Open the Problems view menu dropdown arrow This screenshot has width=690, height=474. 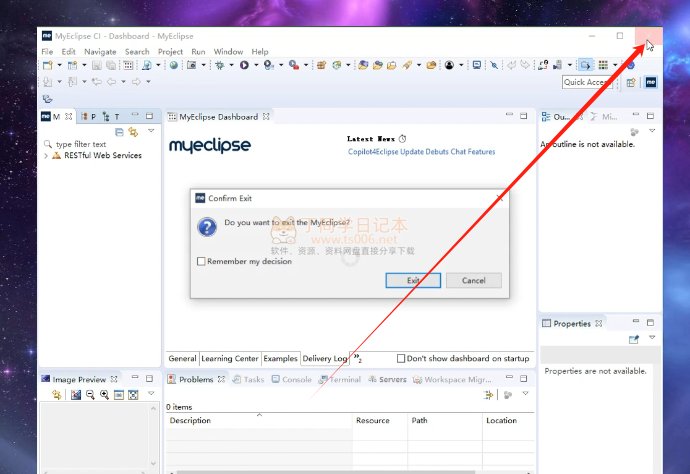click(526, 394)
